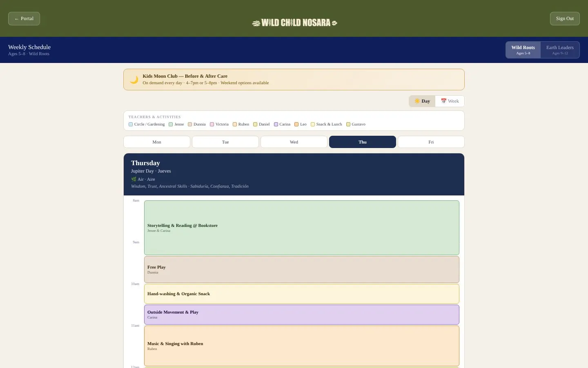Click the leaf icon next to Air · Aire
The width and height of the screenshot is (588, 368).
point(134,179)
